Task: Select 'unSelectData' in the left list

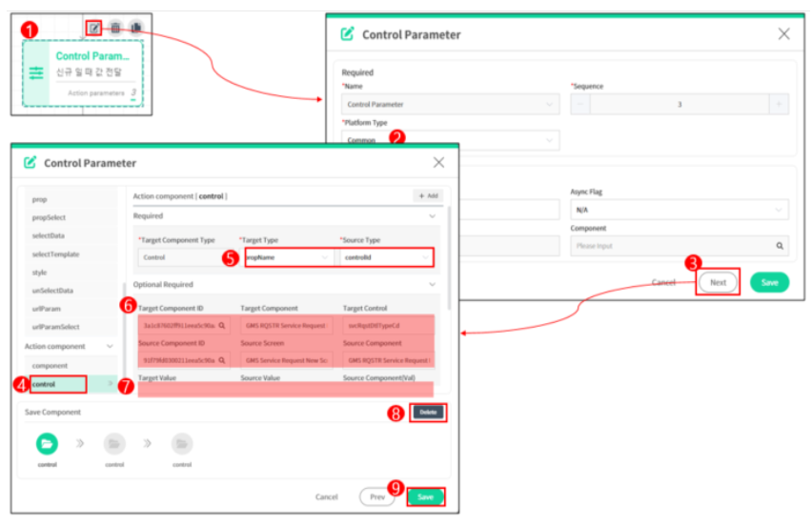Action: click(71, 291)
